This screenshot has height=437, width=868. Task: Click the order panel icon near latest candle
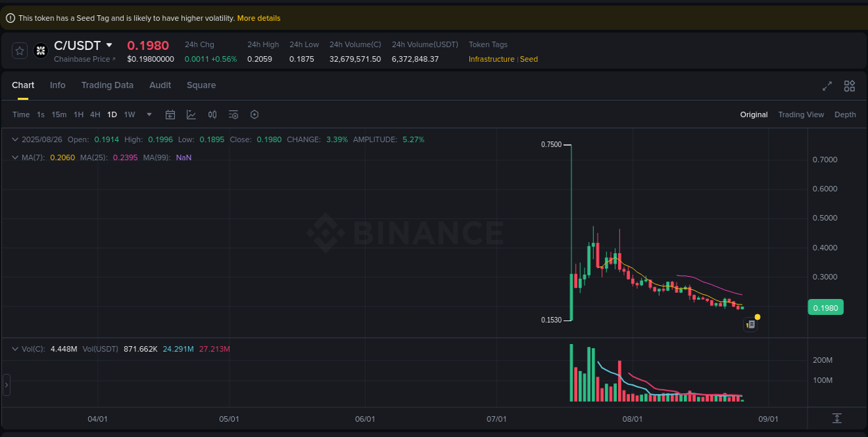point(750,324)
